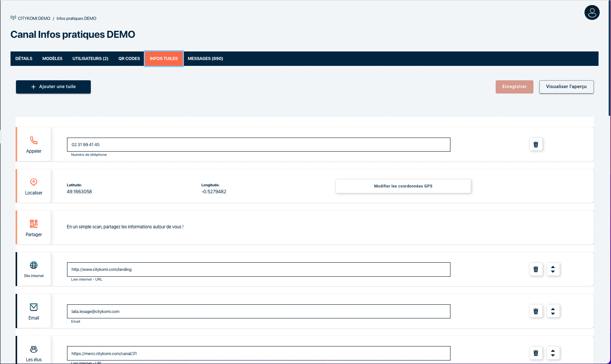Viewport: 611px width, 364px height.
Task: Open the QR CODES tab
Action: (x=129, y=58)
